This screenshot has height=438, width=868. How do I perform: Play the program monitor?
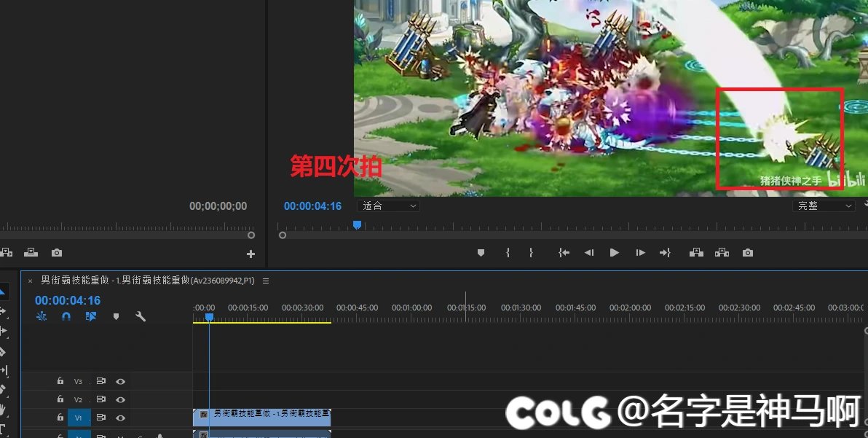point(615,252)
